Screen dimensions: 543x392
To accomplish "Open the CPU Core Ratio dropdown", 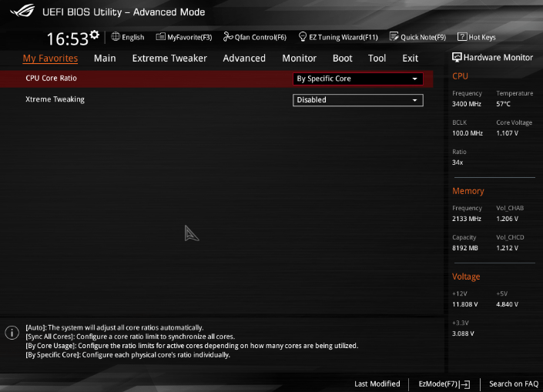I will coord(357,79).
